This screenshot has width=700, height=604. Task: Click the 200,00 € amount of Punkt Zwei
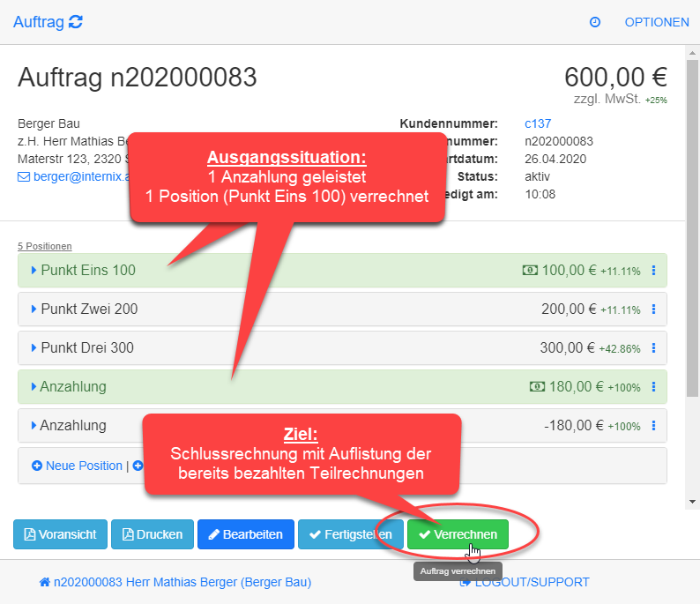569,309
